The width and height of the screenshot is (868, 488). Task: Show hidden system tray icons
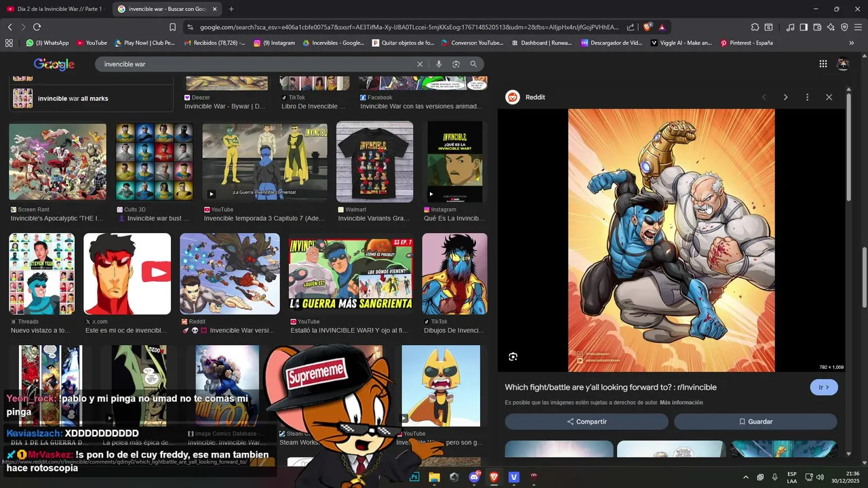tap(746, 477)
